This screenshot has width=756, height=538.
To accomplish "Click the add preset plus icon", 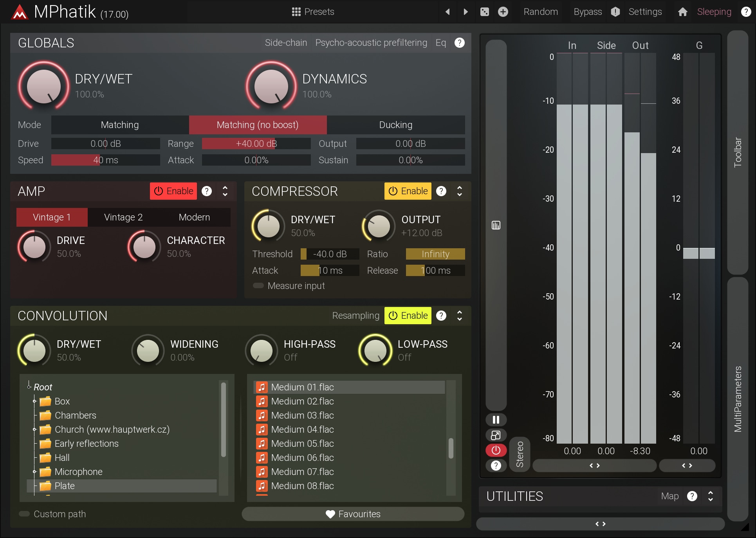I will (503, 12).
